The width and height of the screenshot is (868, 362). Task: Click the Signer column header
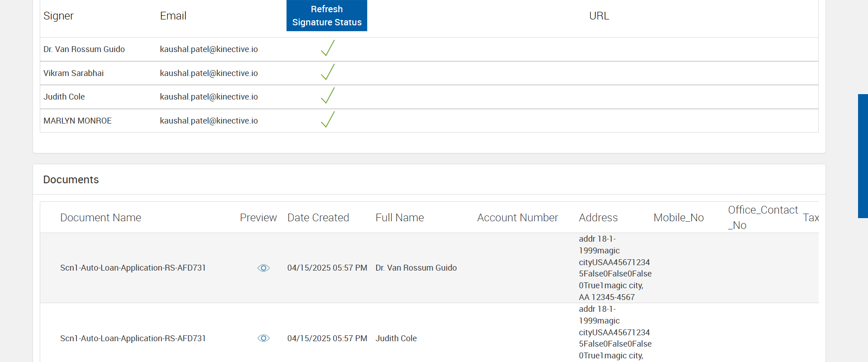[58, 16]
